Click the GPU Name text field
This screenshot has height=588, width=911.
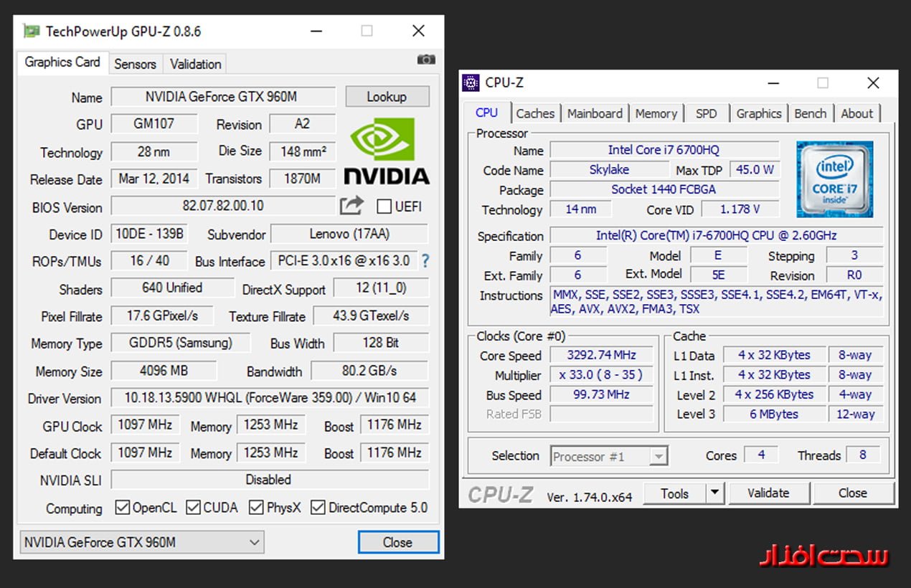[x=223, y=97]
